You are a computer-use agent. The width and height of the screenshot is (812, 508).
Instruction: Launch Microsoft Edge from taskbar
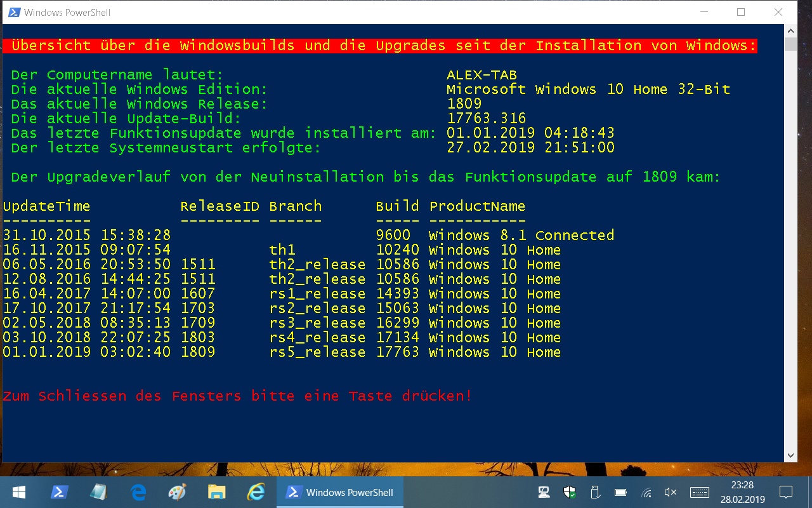(x=138, y=492)
